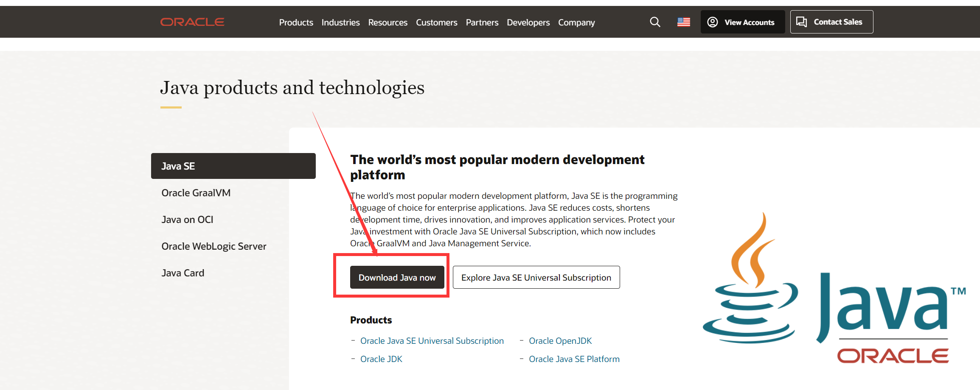Image resolution: width=980 pixels, height=390 pixels.
Task: Click the Products subheading
Action: 371,320
